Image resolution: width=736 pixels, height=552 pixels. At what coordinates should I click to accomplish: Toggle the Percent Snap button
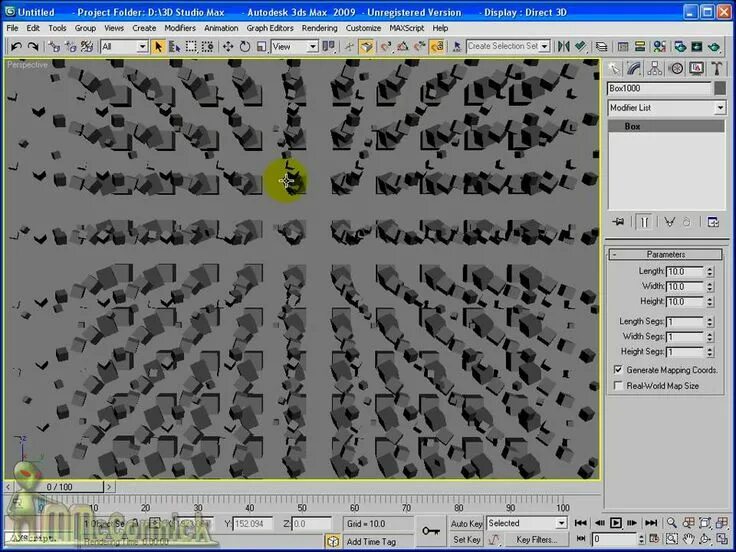pos(420,46)
